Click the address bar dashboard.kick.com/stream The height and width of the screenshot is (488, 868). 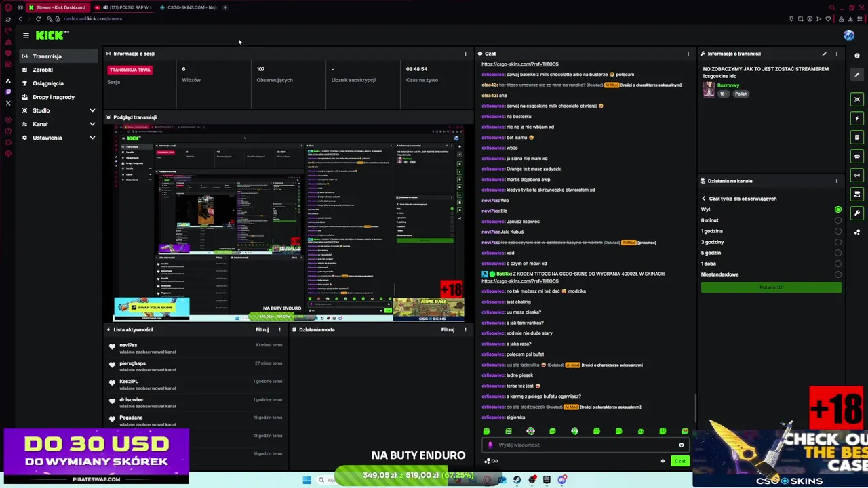(x=93, y=19)
